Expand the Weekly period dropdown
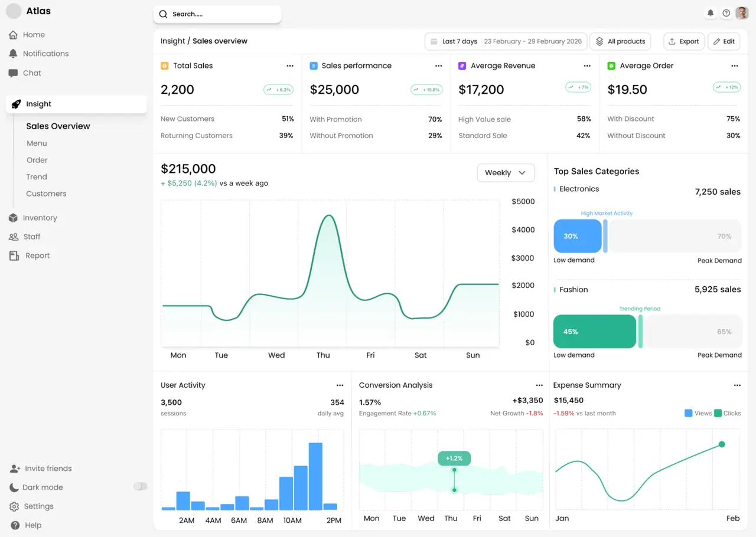 click(x=506, y=173)
